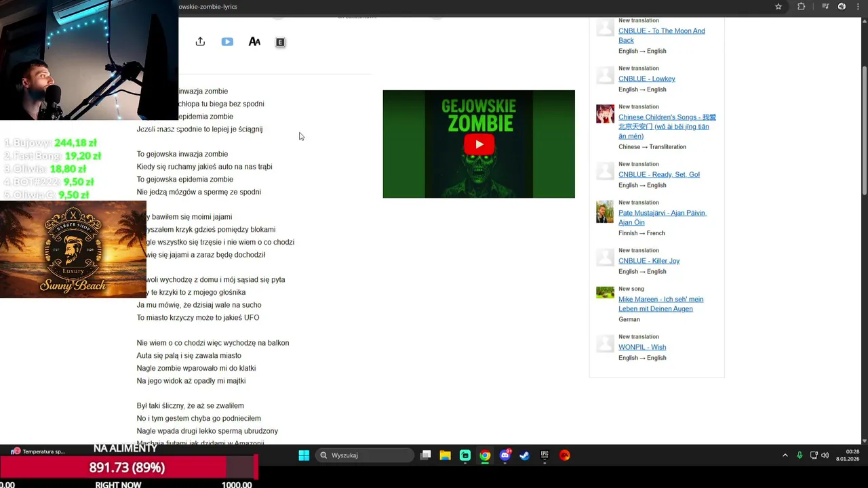The height and width of the screenshot is (488, 868).
Task: Open the network tray icon
Action: pos(814,455)
